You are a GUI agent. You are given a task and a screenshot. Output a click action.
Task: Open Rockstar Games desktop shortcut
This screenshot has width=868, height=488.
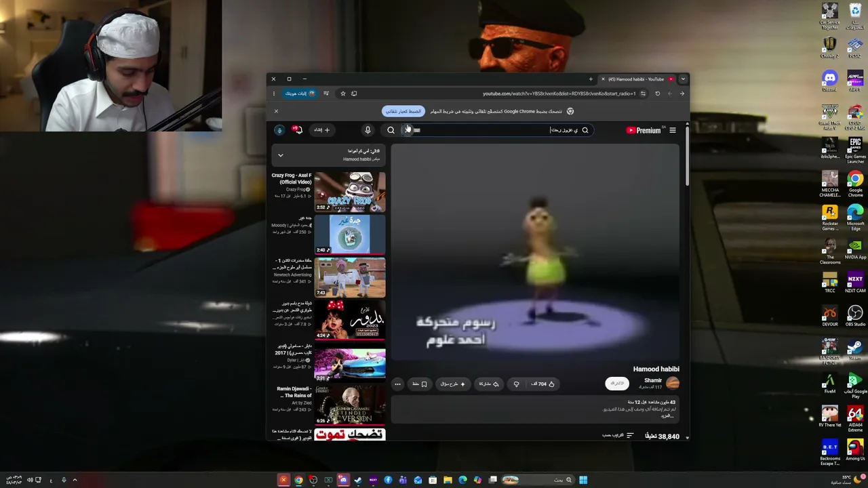(829, 218)
